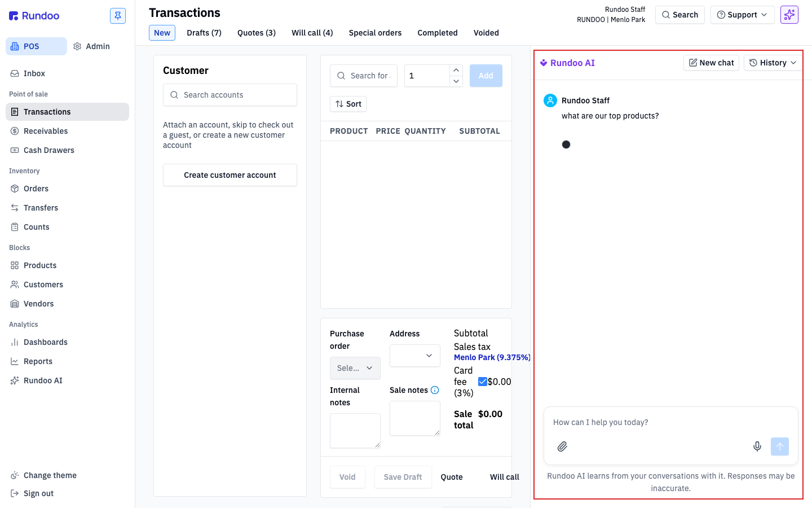The width and height of the screenshot is (812, 508).
Task: Activate the microphone voice input icon
Action: pyautogui.click(x=757, y=446)
